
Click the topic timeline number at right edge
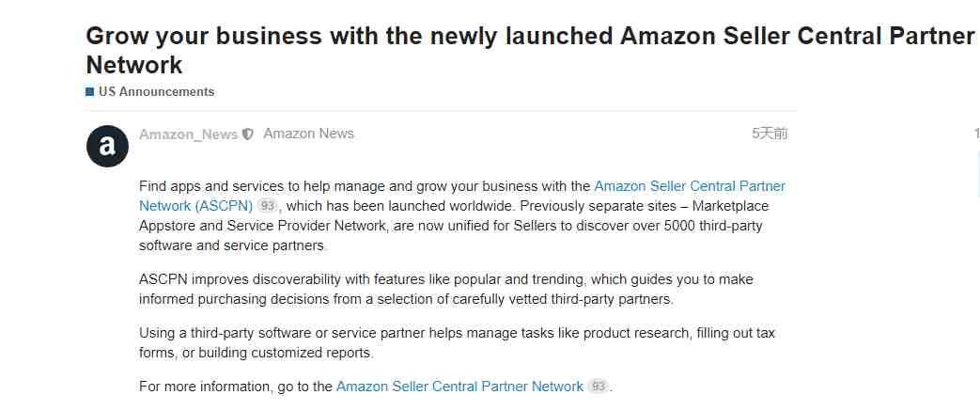(976, 134)
